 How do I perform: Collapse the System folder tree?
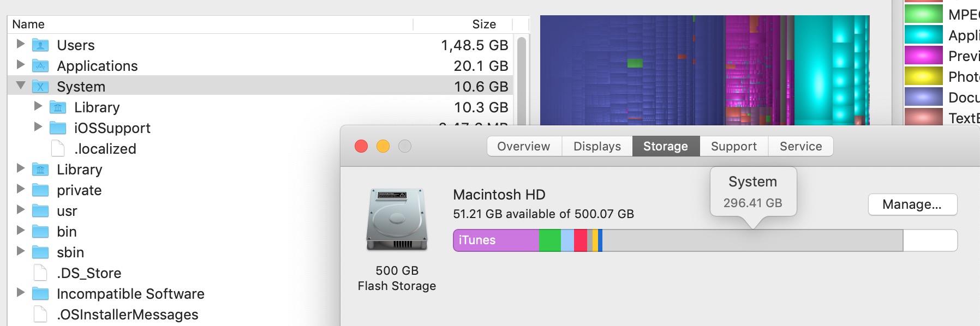[x=21, y=86]
